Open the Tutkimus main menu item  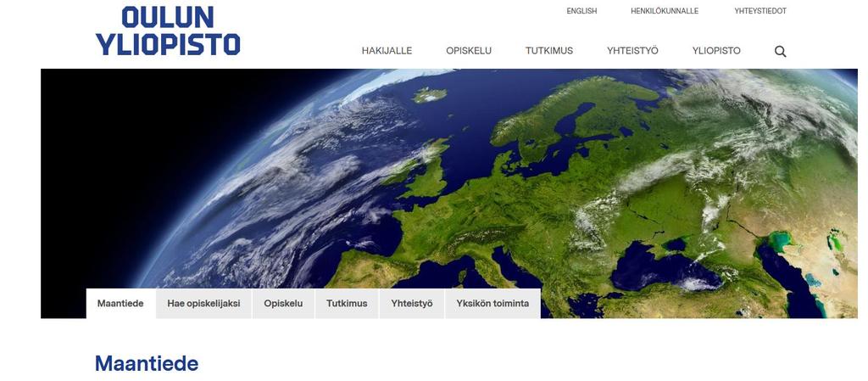(549, 51)
